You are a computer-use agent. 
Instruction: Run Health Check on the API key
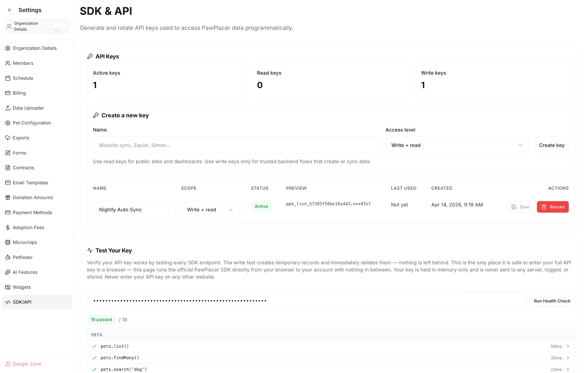[552, 301]
